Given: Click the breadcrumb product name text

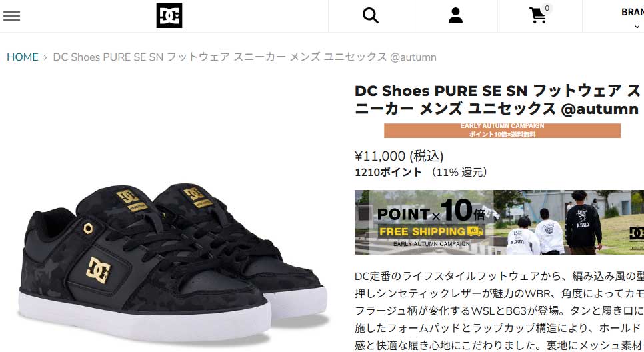Looking at the screenshot, I should (x=245, y=57).
